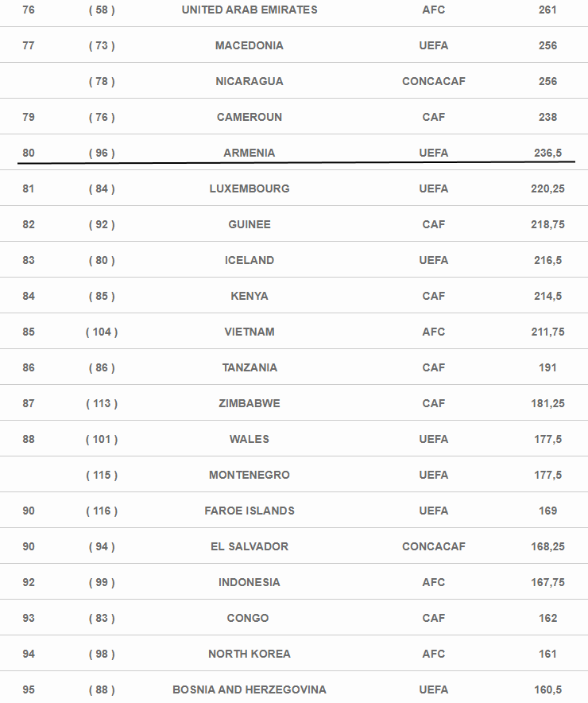Image resolution: width=588 pixels, height=703 pixels.
Task: Select the ICELAND row name
Action: (x=250, y=261)
